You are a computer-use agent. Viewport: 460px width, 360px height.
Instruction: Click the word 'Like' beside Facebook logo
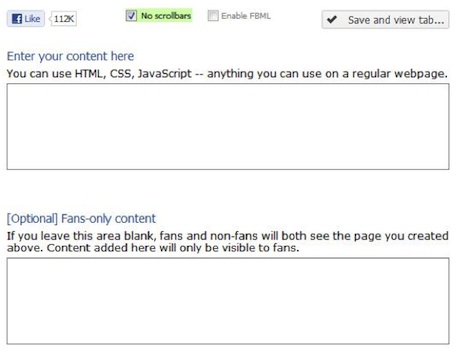point(32,19)
